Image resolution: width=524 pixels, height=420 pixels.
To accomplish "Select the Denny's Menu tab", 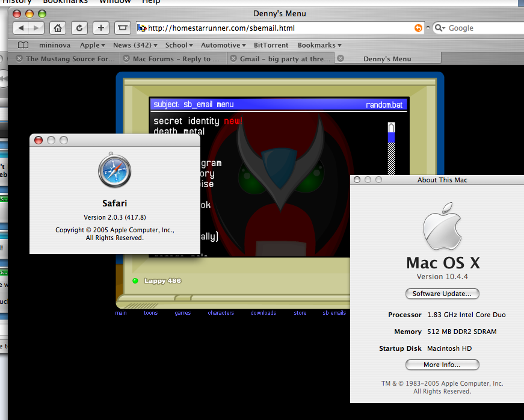I will click(x=387, y=59).
